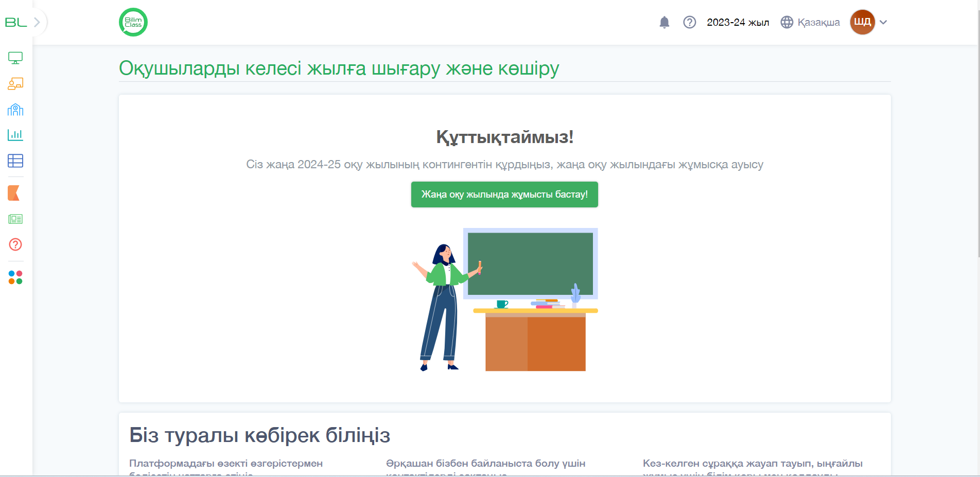The width and height of the screenshot is (980, 477).
Task: Select the 2023-24 жыл year selector
Action: (x=738, y=22)
